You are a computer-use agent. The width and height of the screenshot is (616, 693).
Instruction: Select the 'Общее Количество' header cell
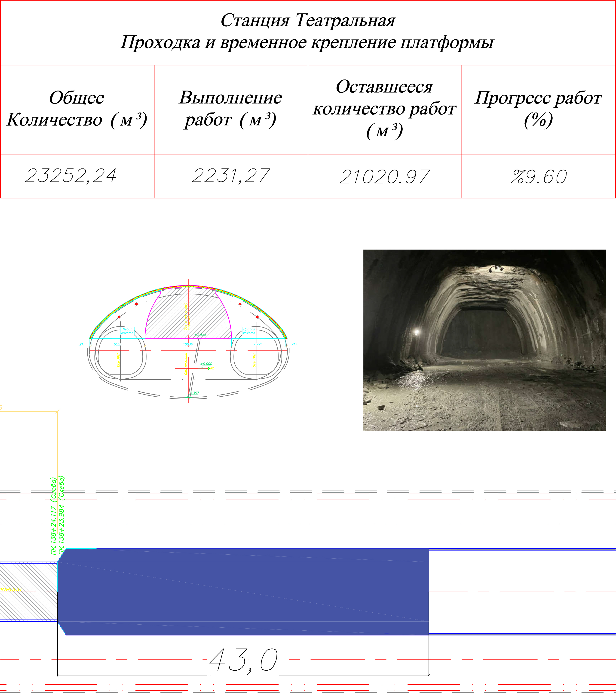point(77,109)
